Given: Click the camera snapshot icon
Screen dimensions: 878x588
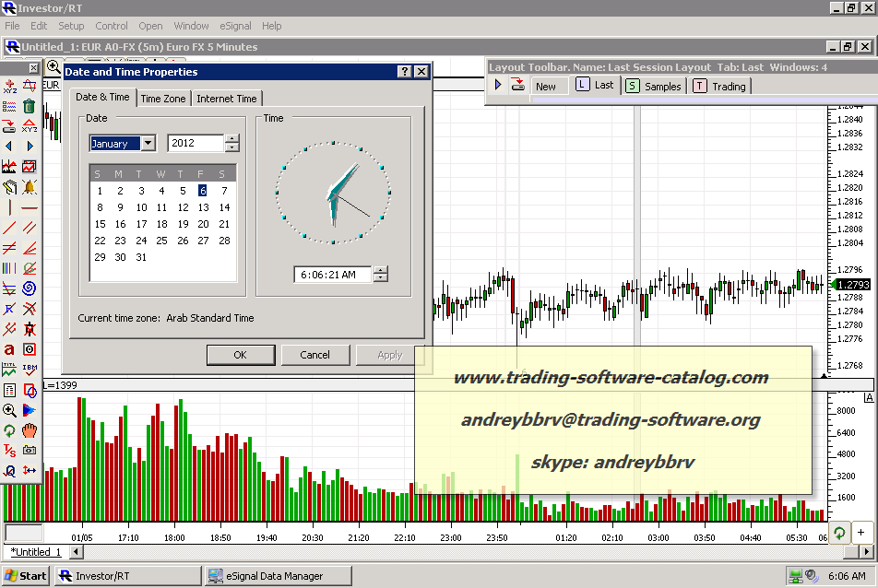Looking at the screenshot, I should click(30, 451).
